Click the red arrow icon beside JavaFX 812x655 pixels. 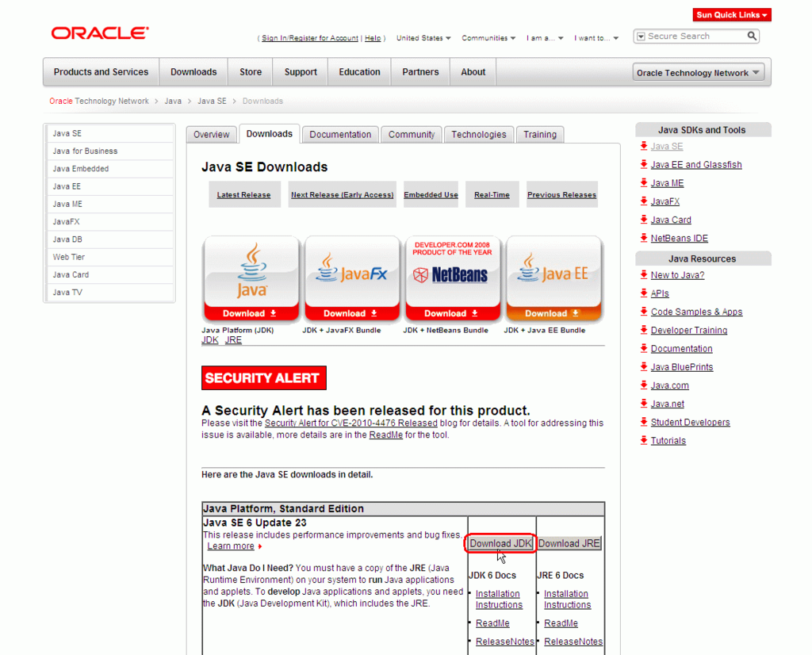coord(644,201)
